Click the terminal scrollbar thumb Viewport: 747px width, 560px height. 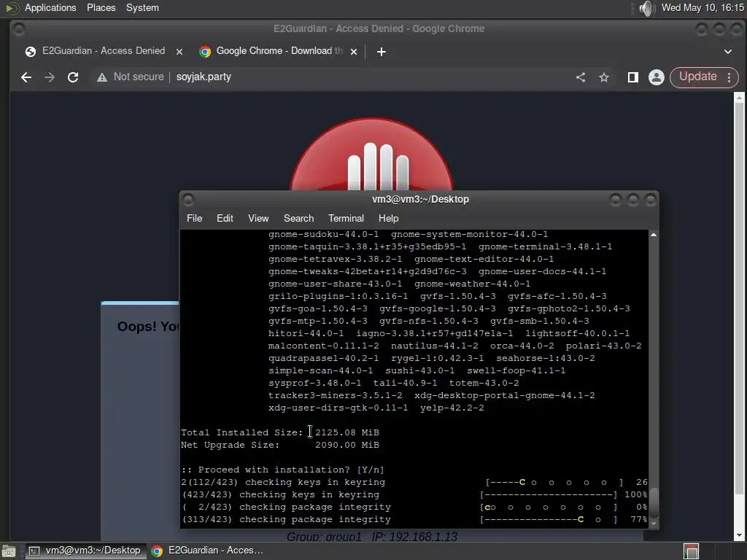pos(654,503)
